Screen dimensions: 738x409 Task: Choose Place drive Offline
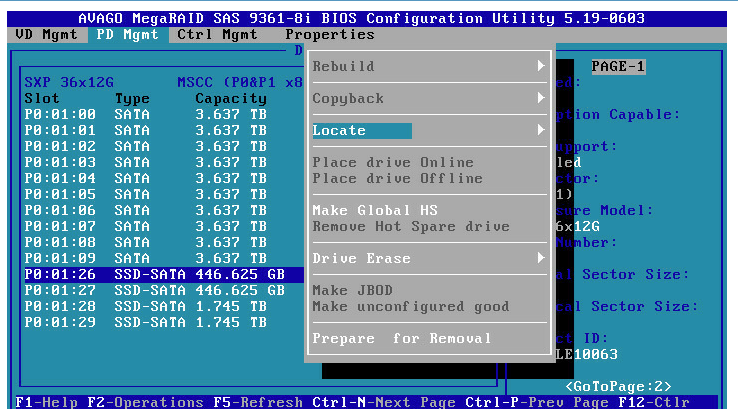(398, 178)
